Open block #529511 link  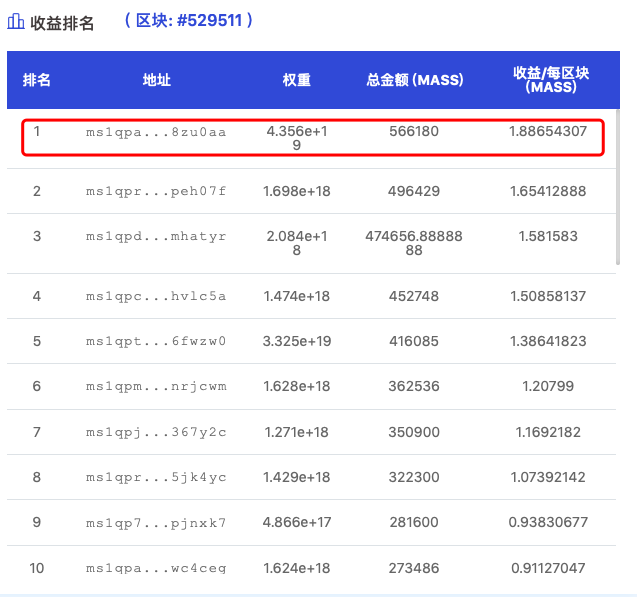(189, 20)
